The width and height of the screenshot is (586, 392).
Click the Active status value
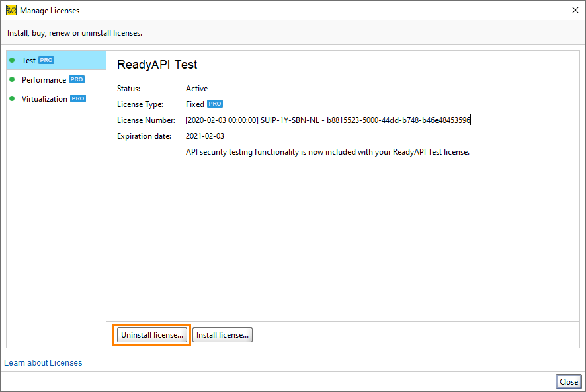196,88
